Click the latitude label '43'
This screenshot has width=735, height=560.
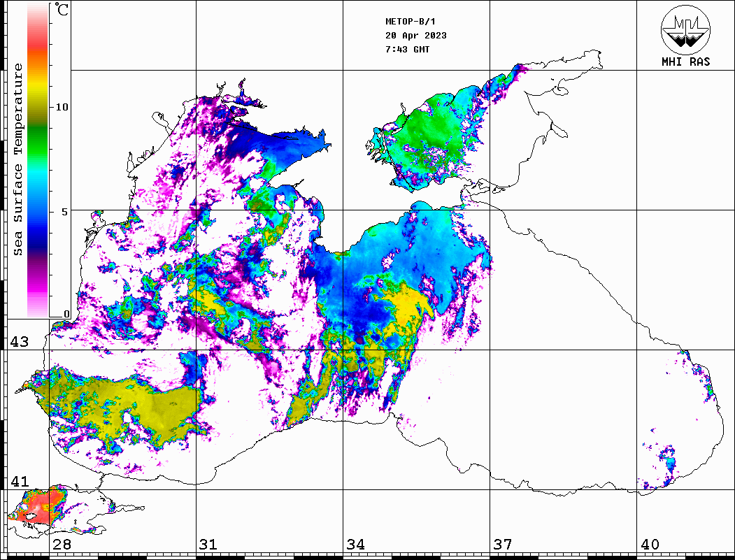(x=20, y=342)
